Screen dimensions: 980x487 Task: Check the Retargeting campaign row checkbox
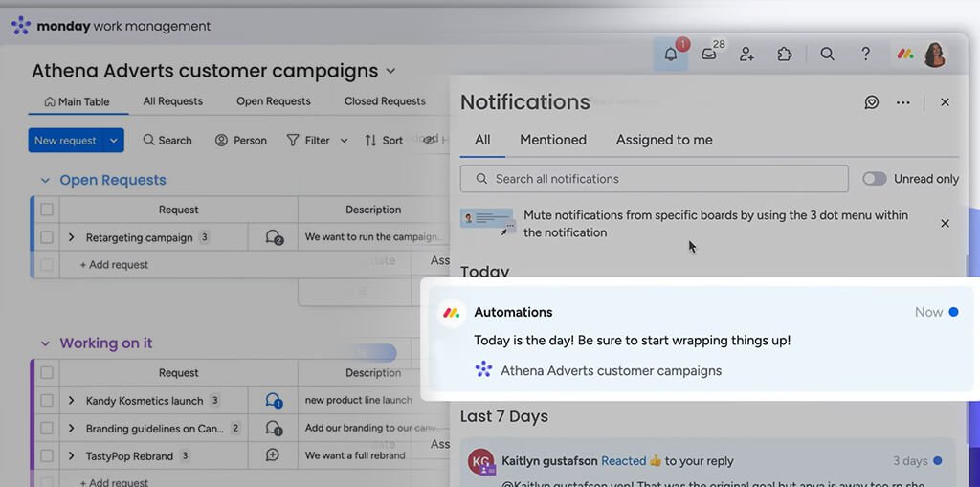coord(47,237)
